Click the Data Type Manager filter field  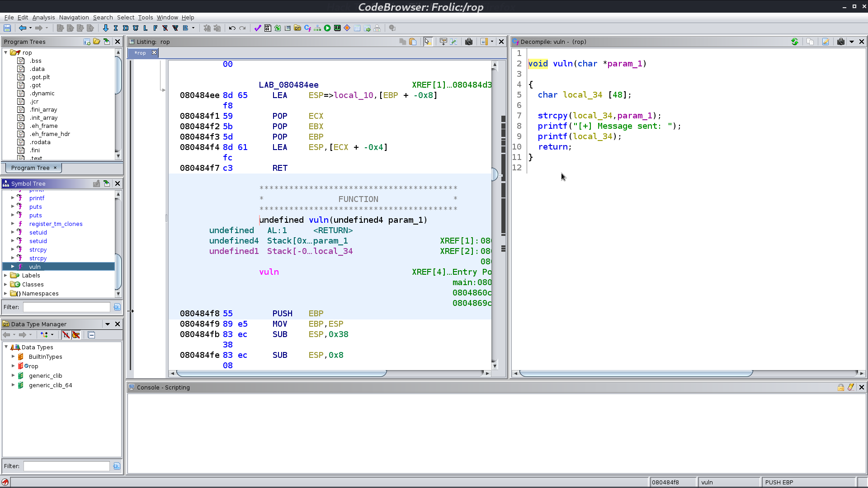coord(66,466)
